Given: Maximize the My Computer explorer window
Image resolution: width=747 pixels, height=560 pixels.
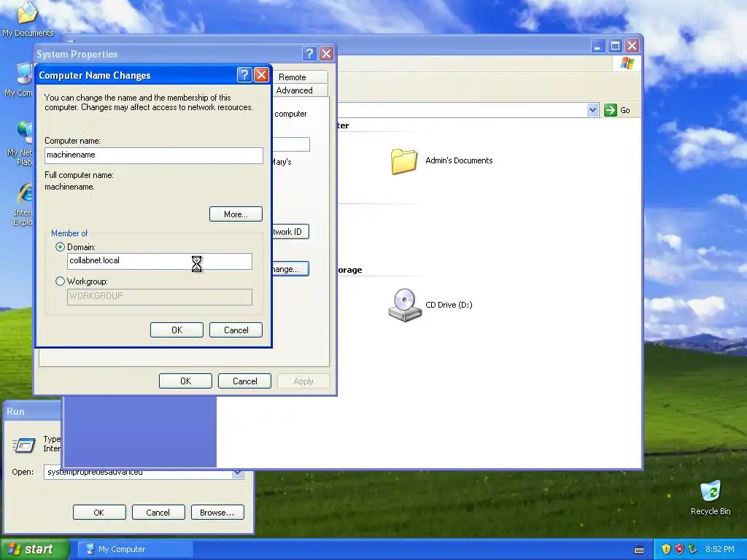Looking at the screenshot, I should click(x=615, y=46).
